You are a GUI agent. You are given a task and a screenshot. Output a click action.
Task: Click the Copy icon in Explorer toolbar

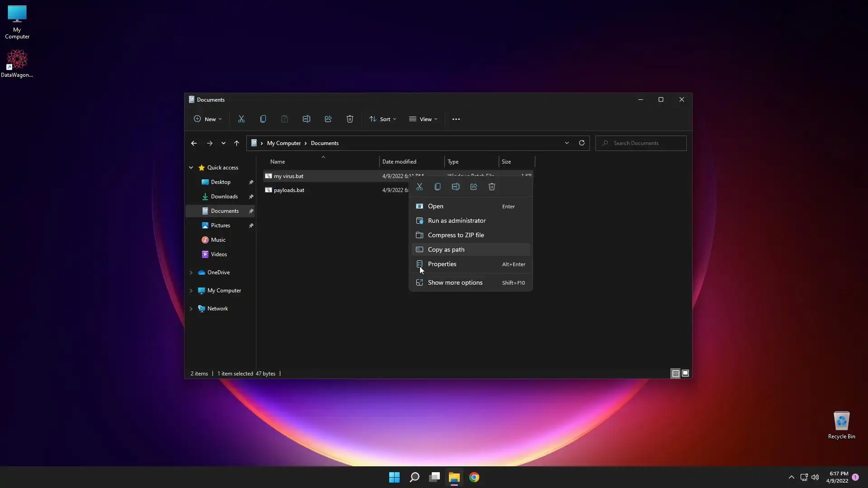click(x=263, y=119)
